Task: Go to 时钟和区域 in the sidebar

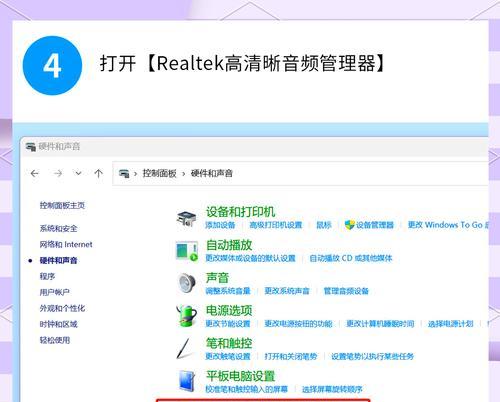Action: pyautogui.click(x=58, y=324)
